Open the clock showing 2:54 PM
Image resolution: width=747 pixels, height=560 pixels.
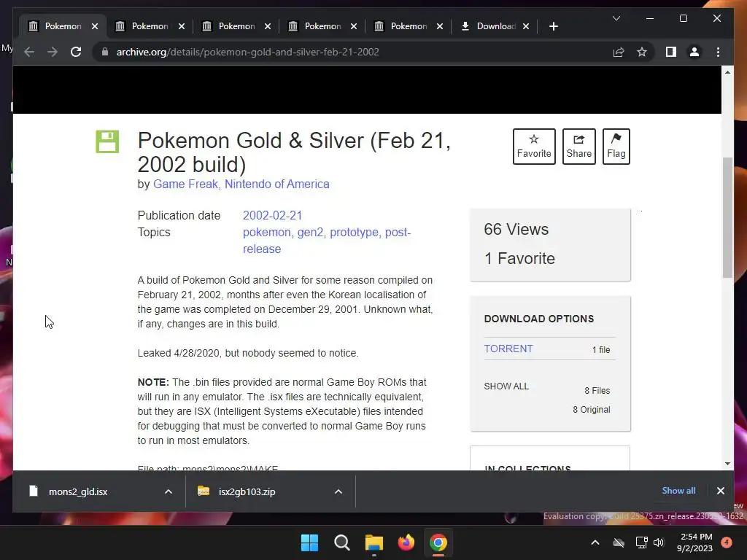pos(695,542)
